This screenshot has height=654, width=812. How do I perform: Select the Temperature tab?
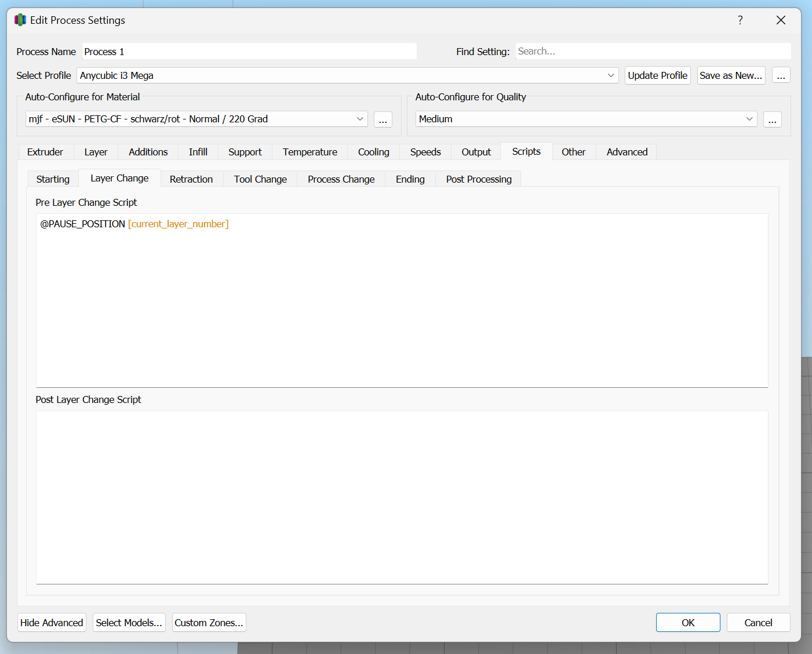point(310,152)
